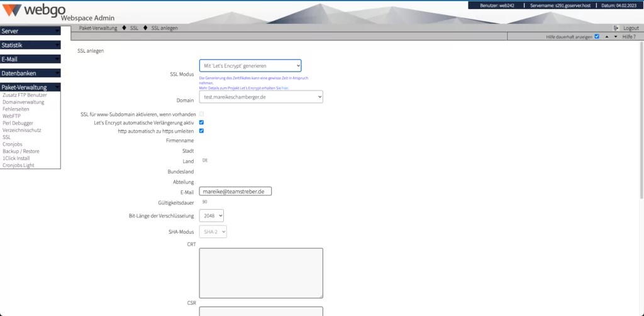Open the SHA-Modus dropdown
Image resolution: width=644 pixels, height=316 pixels.
tap(213, 232)
